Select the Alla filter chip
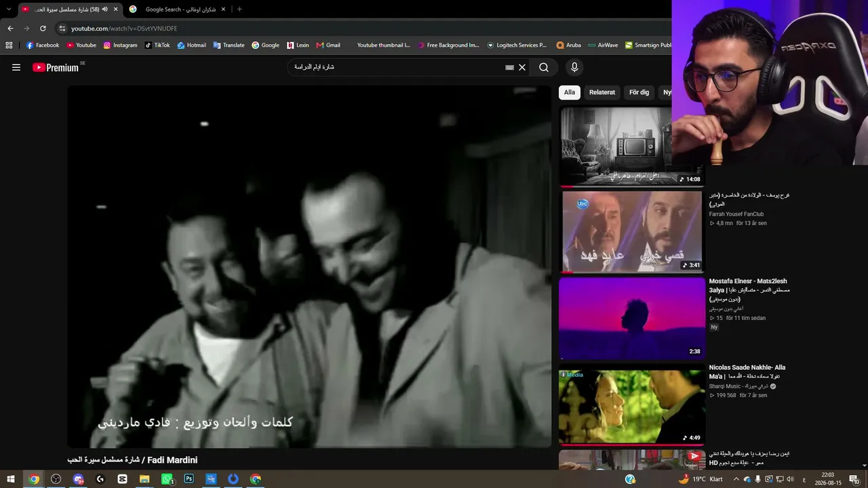 coord(570,92)
